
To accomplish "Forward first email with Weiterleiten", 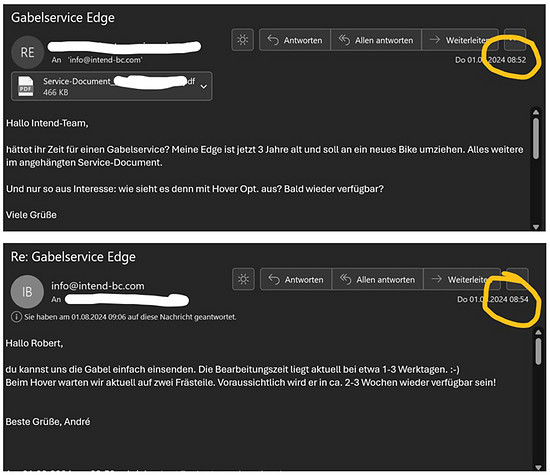I will pyautogui.click(x=460, y=40).
